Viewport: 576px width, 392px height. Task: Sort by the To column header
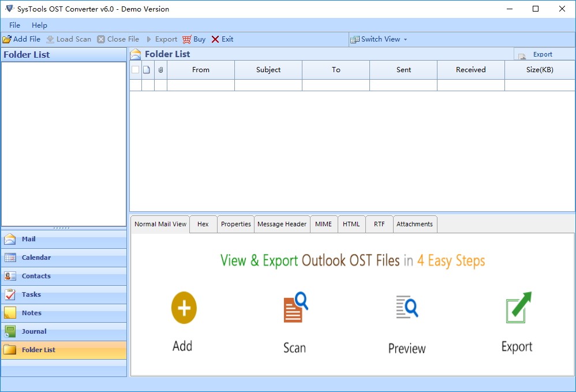point(336,70)
